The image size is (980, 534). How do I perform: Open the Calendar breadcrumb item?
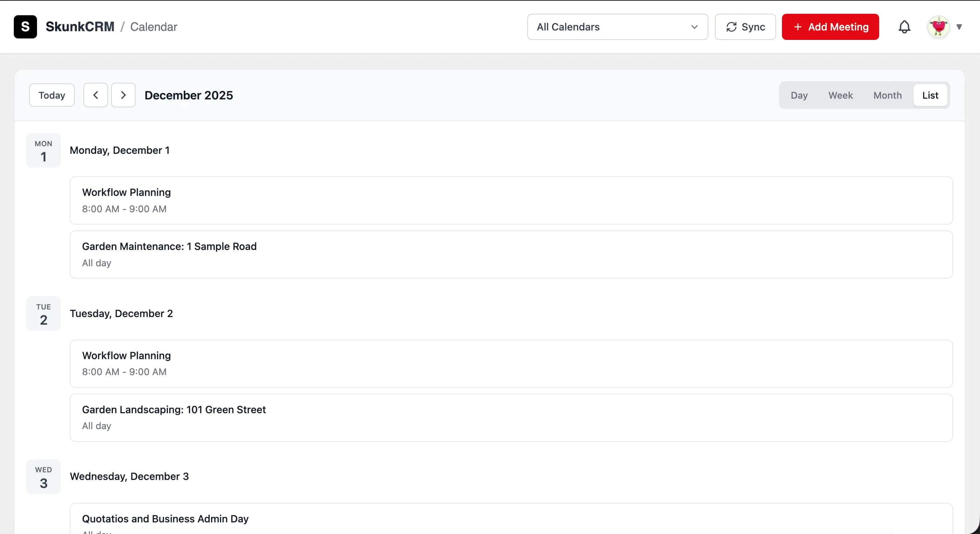click(154, 26)
